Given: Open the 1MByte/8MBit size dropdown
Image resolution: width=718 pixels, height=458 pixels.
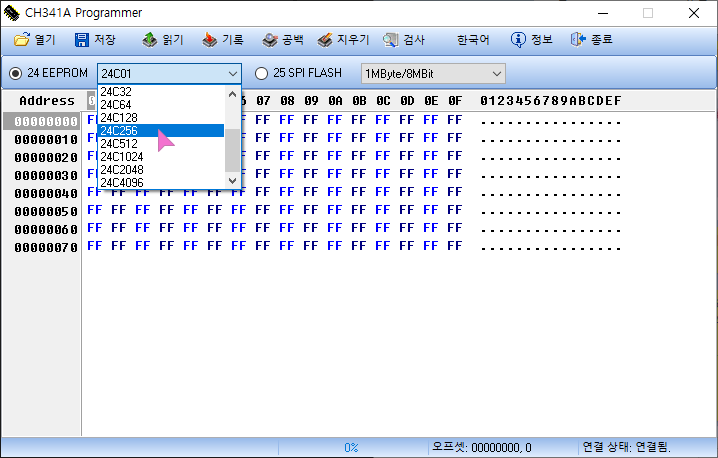Looking at the screenshot, I should pos(433,73).
